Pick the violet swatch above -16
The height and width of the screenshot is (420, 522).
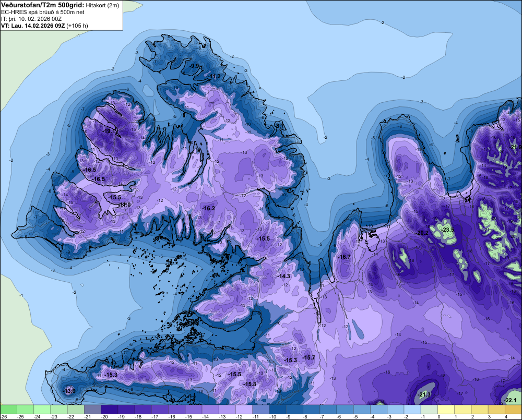pos(177,410)
